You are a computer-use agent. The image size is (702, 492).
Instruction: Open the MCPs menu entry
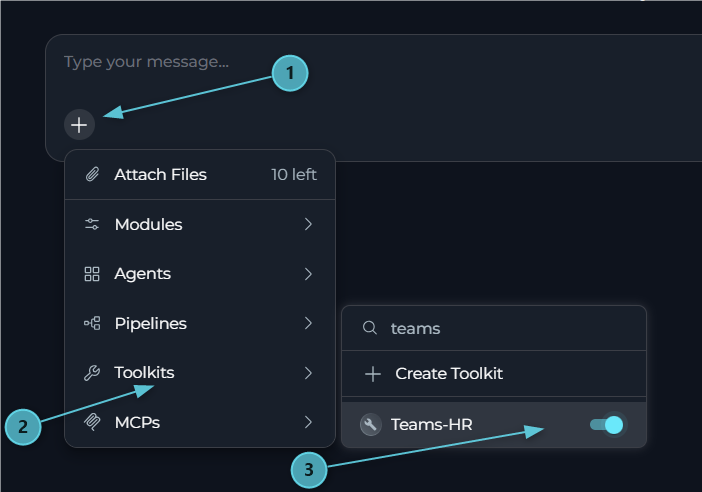coord(200,422)
